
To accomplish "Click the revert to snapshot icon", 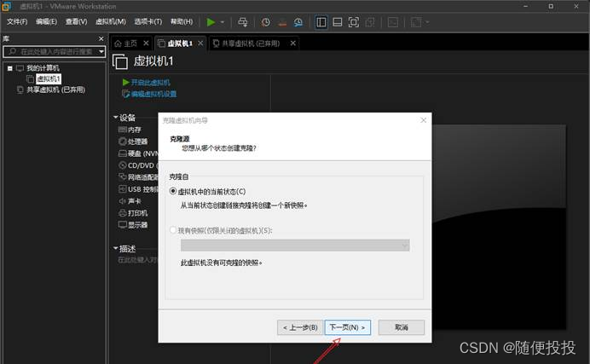I will [282, 22].
